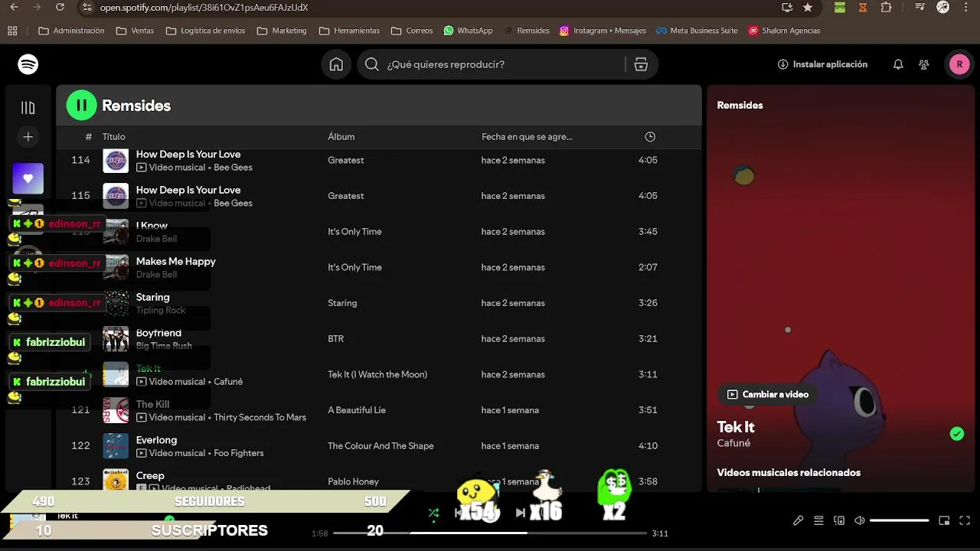This screenshot has width=980, height=551.
Task: Open Ventas bookmark folder
Action: click(135, 31)
